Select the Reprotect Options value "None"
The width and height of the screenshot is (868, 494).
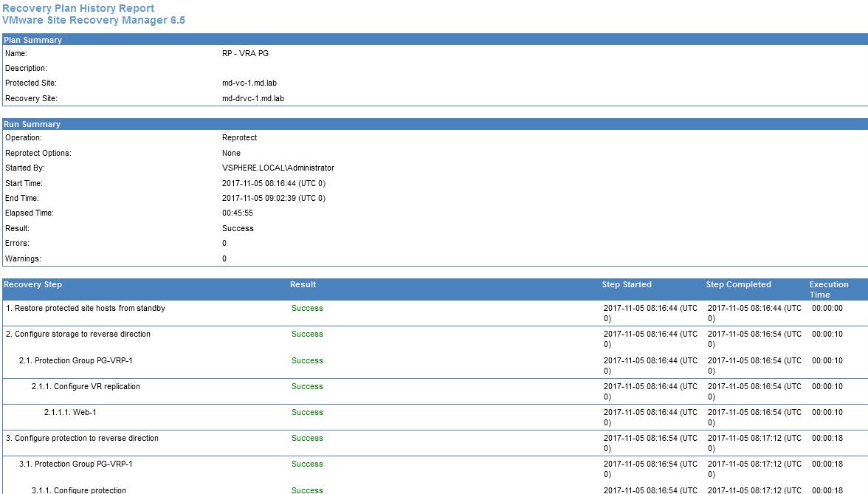(x=232, y=153)
